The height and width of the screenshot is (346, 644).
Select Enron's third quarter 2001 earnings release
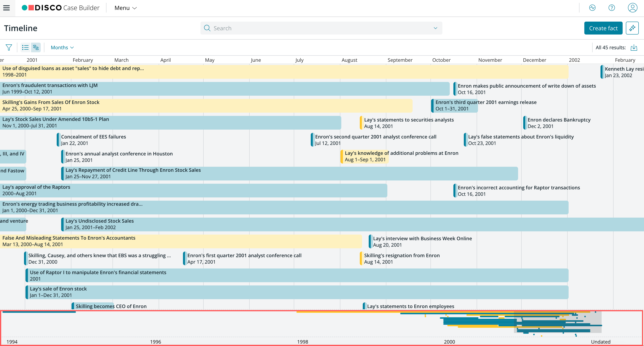pyautogui.click(x=484, y=106)
